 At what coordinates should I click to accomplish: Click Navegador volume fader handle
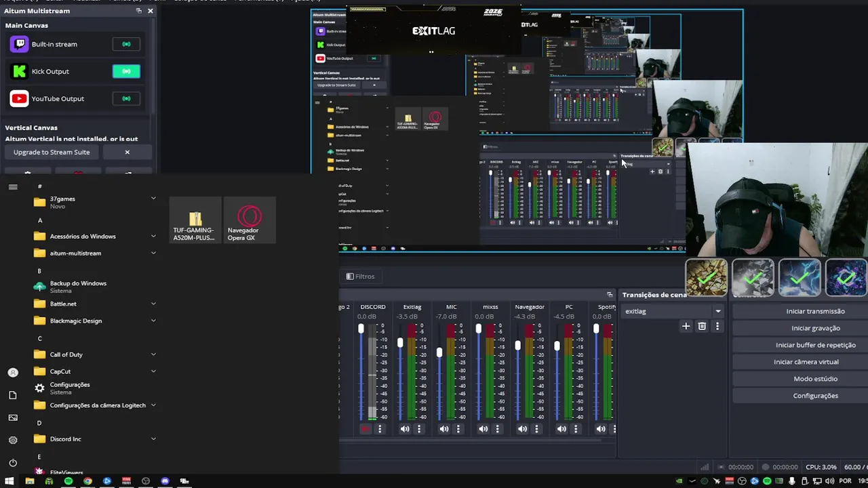click(517, 346)
